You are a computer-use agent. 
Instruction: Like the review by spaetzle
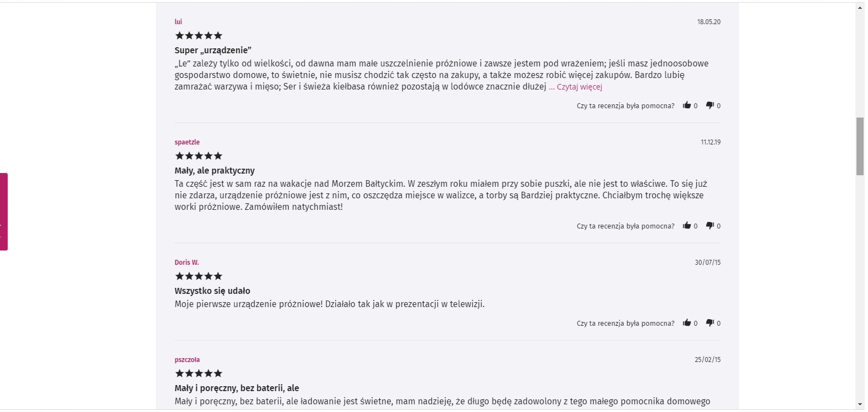click(x=686, y=226)
